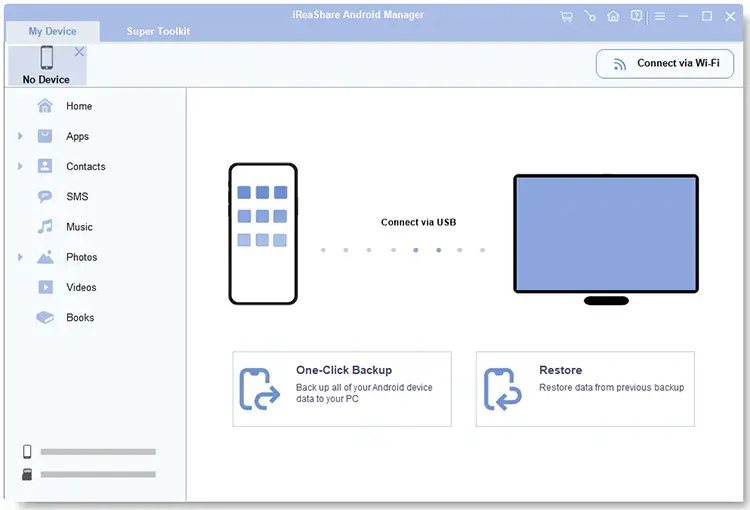Click the Apps bag icon
Viewport: 750px width, 510px height.
[x=45, y=136]
